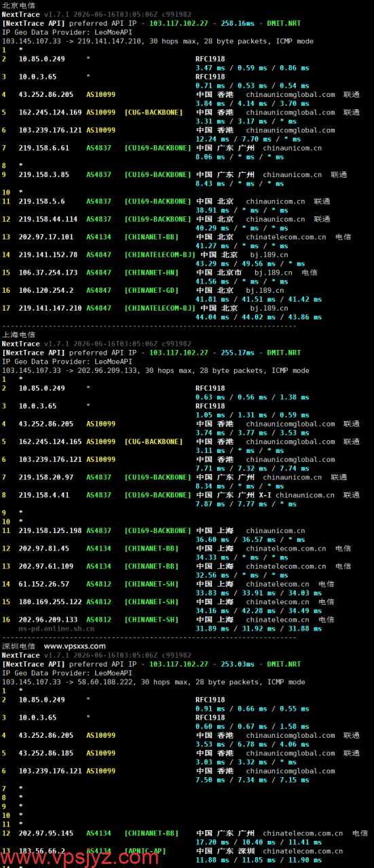Select hop IP 219.158.44.114
Screen dimensions: 374x868
(x=48, y=219)
